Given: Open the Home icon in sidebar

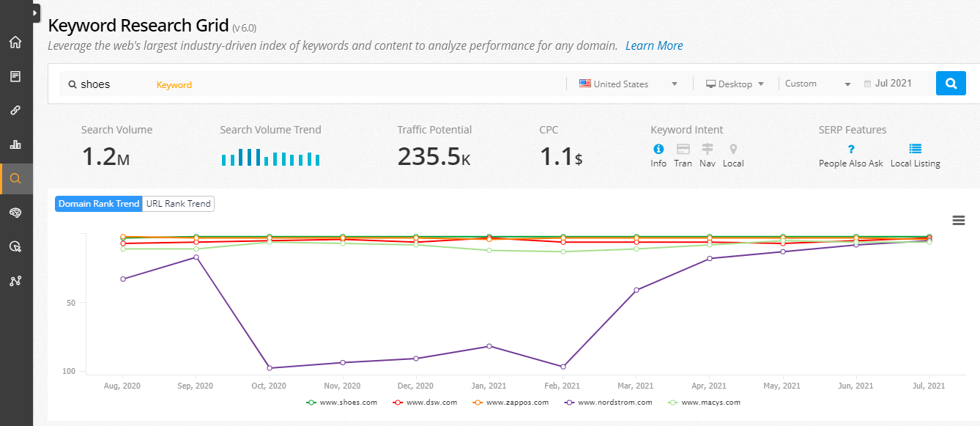Looking at the screenshot, I should [15, 42].
